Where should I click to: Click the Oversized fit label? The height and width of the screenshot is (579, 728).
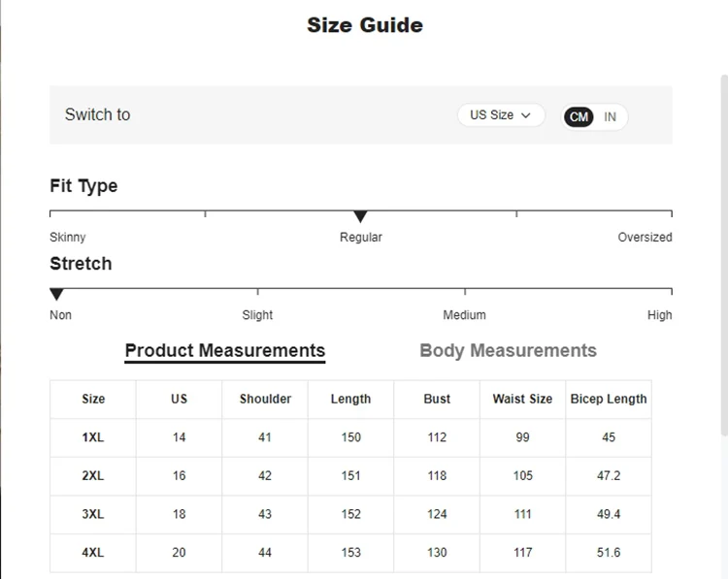(645, 238)
